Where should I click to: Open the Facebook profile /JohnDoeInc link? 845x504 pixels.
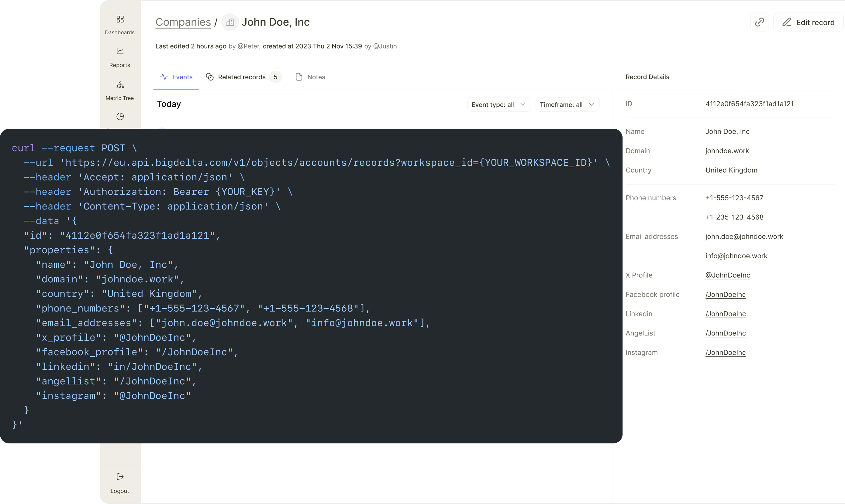tap(725, 295)
